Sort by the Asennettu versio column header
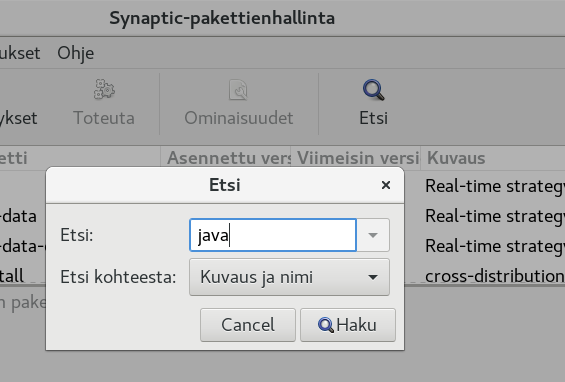Screen dimensions: 565x382 click(x=226, y=158)
